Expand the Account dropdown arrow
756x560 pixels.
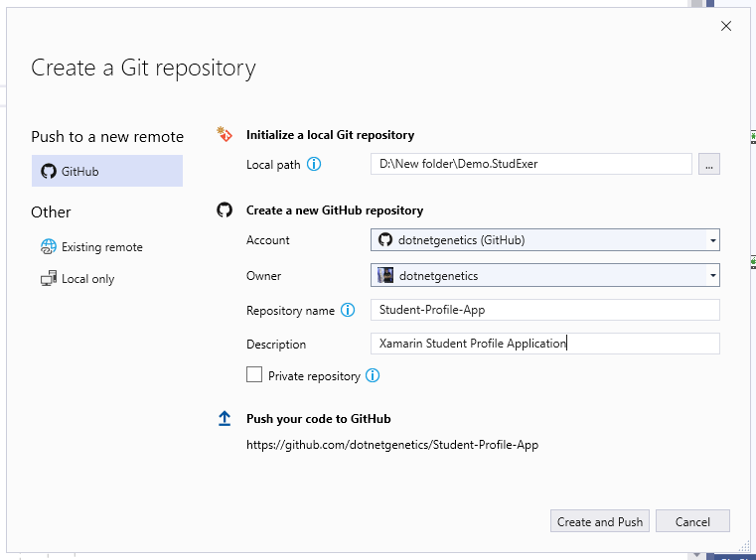(712, 240)
